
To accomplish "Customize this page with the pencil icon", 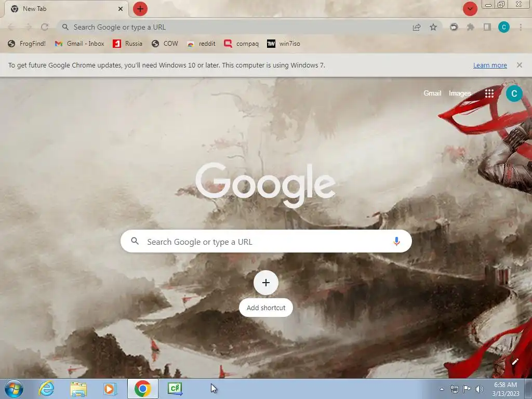I will tap(515, 362).
